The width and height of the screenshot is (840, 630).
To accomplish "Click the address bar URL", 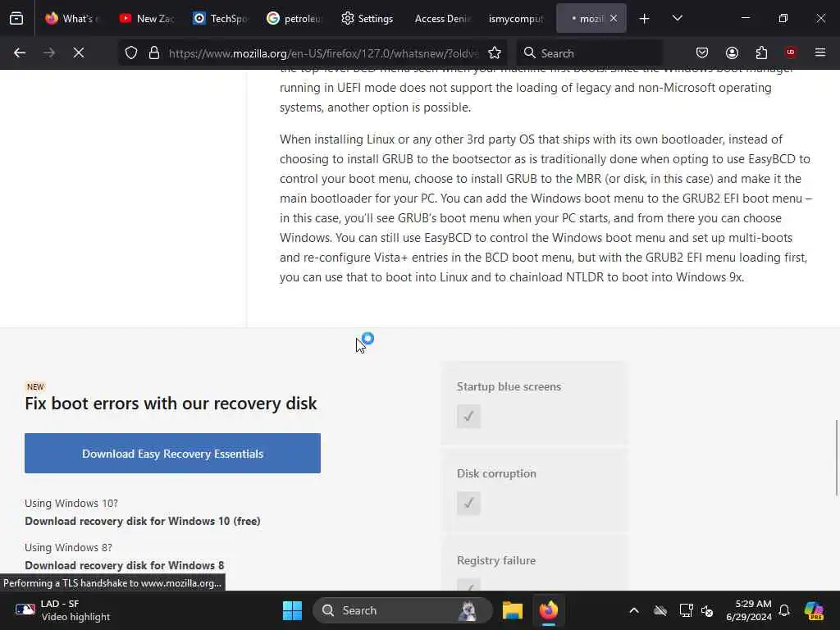I will pos(323,53).
